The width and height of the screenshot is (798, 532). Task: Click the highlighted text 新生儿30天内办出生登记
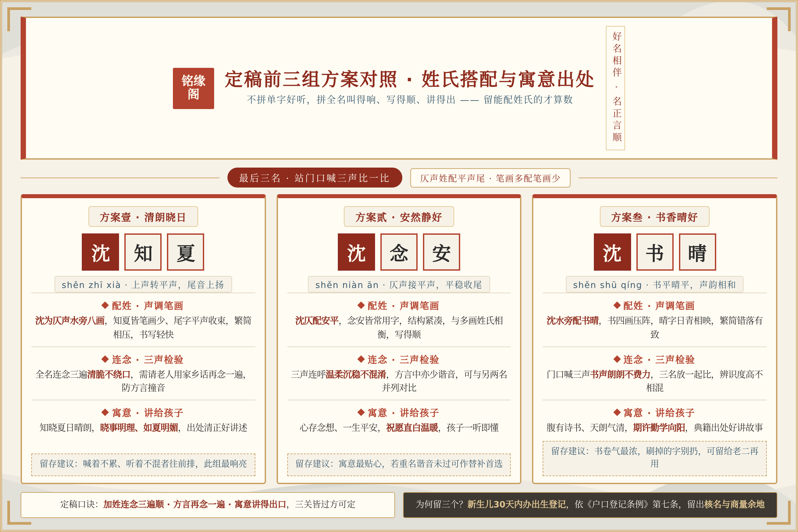(516, 504)
